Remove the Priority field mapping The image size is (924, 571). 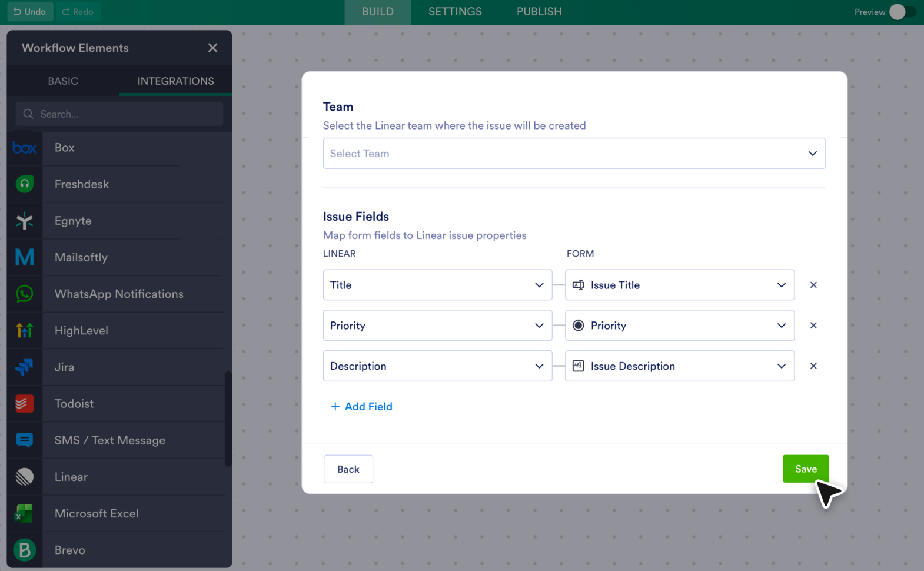tap(813, 326)
